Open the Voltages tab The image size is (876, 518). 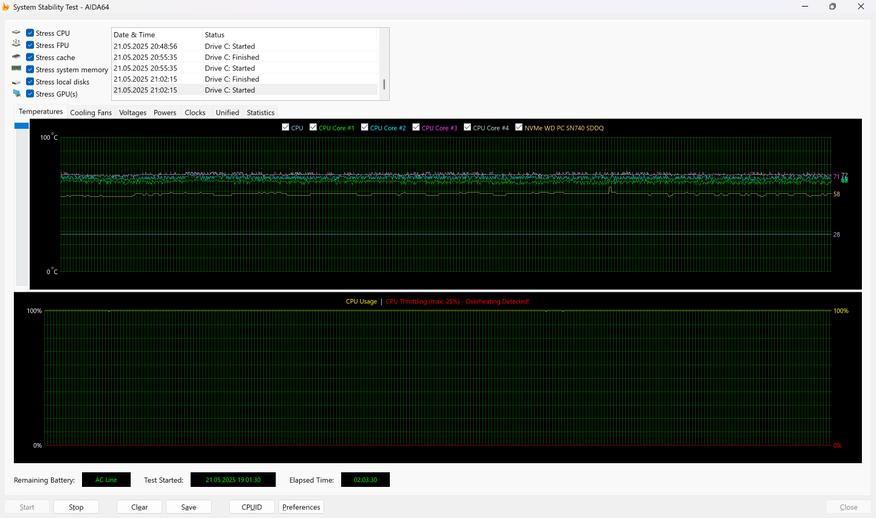point(132,113)
